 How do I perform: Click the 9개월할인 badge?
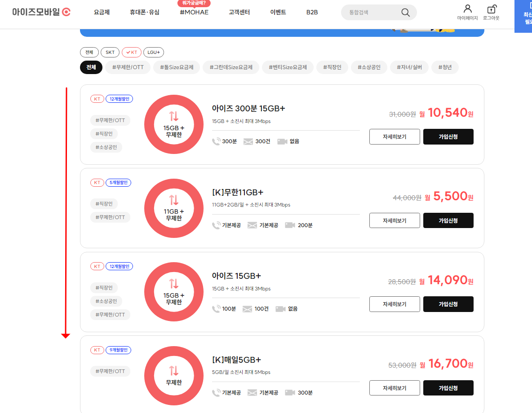pos(119,350)
